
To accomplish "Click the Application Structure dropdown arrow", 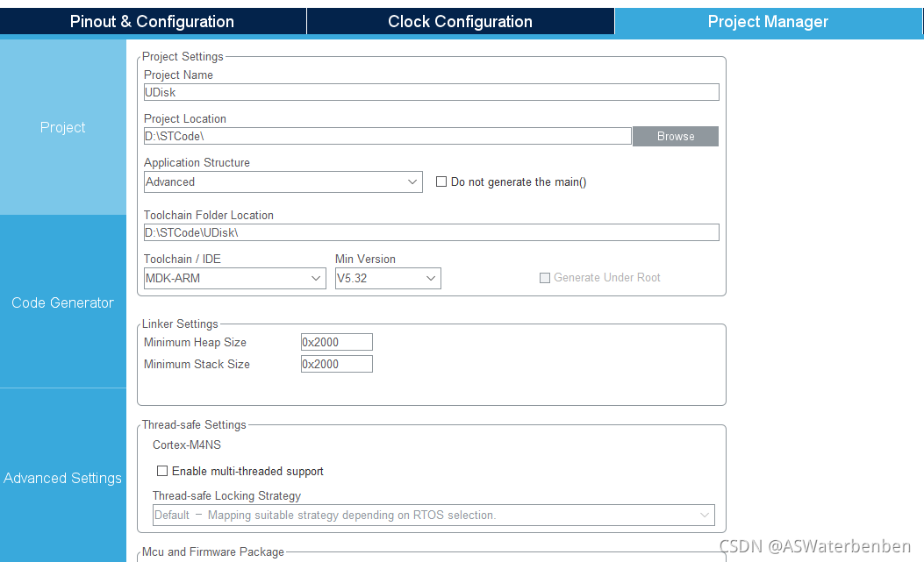I will pos(412,182).
